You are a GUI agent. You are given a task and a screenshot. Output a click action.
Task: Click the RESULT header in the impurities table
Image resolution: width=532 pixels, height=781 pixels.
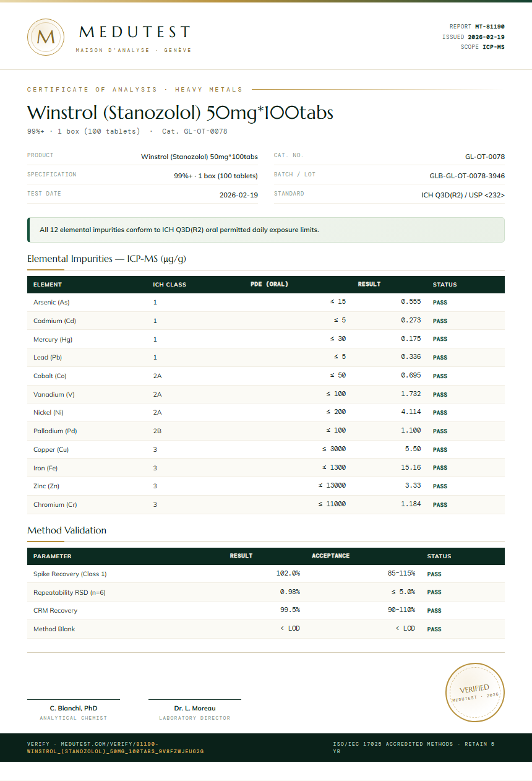(x=369, y=285)
